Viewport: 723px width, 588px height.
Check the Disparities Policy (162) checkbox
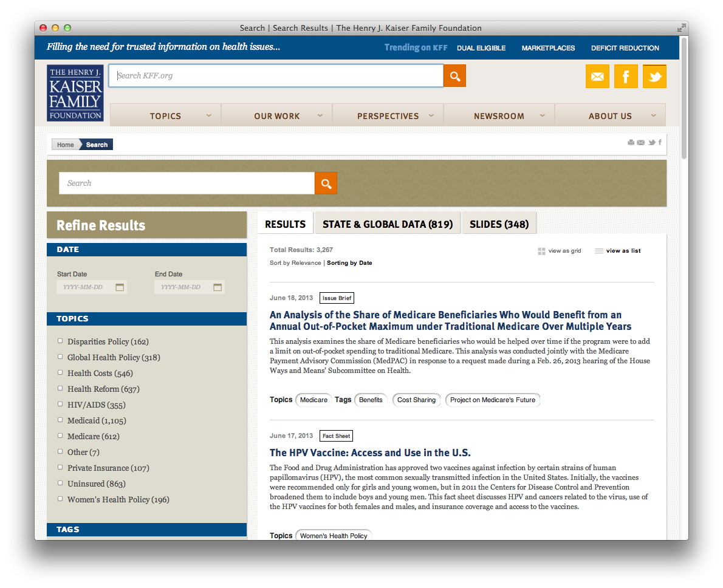[x=60, y=341]
